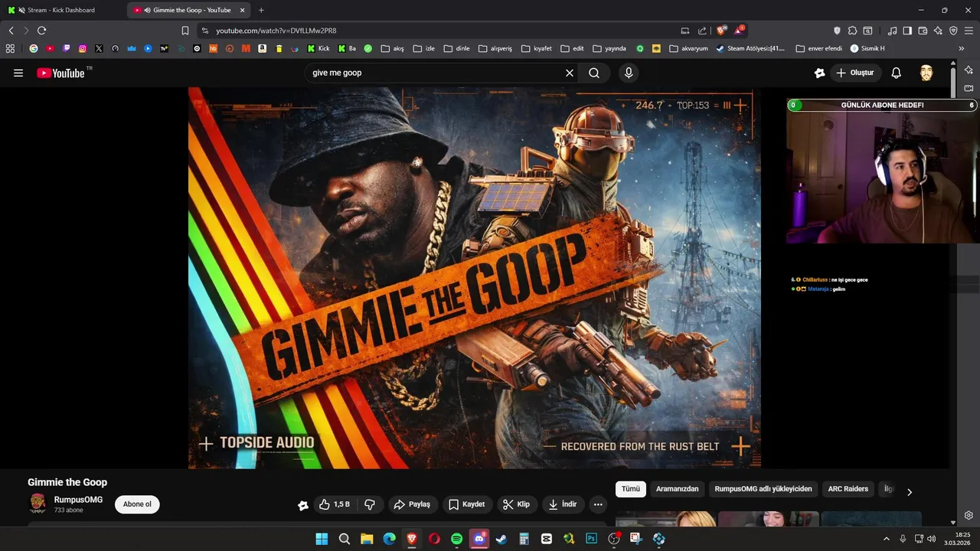
Task: Select the ARC Raiders filter chip
Action: coord(848,489)
